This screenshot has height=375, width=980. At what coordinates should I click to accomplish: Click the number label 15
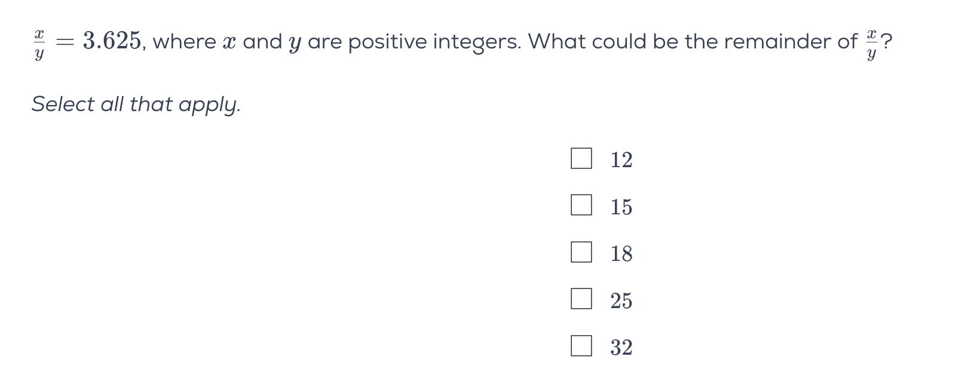click(x=621, y=207)
